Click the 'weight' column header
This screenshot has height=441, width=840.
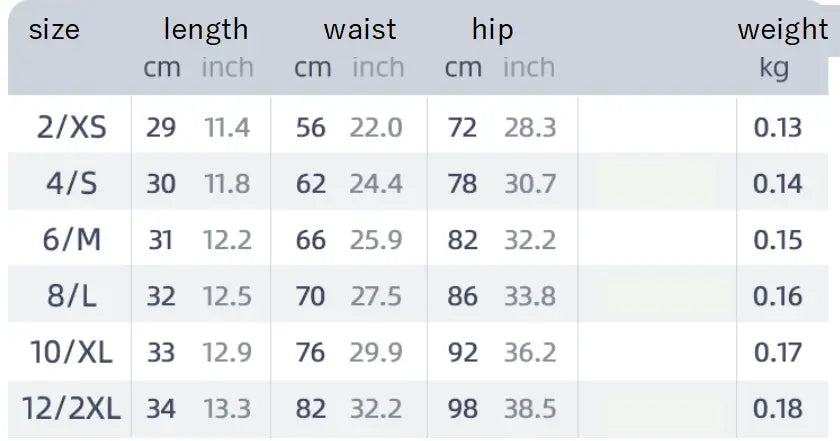[x=782, y=30]
